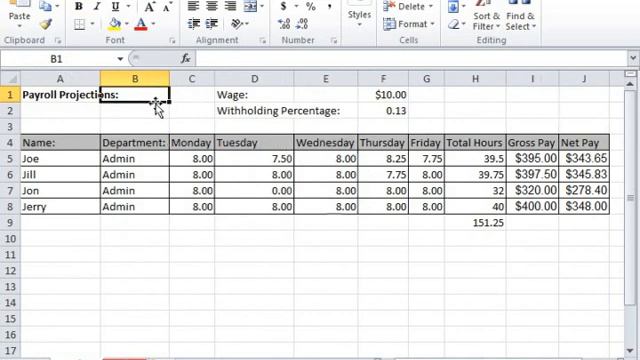Click the Orientation text-rotation icon

(237, 24)
